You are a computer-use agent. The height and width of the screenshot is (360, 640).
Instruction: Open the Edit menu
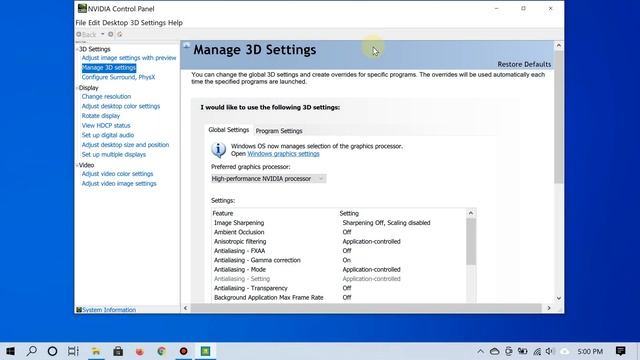94,23
